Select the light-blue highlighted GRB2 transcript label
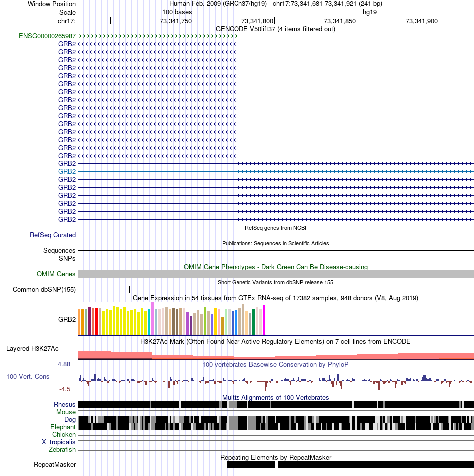Screen dimensions: 474x476 click(x=67, y=171)
